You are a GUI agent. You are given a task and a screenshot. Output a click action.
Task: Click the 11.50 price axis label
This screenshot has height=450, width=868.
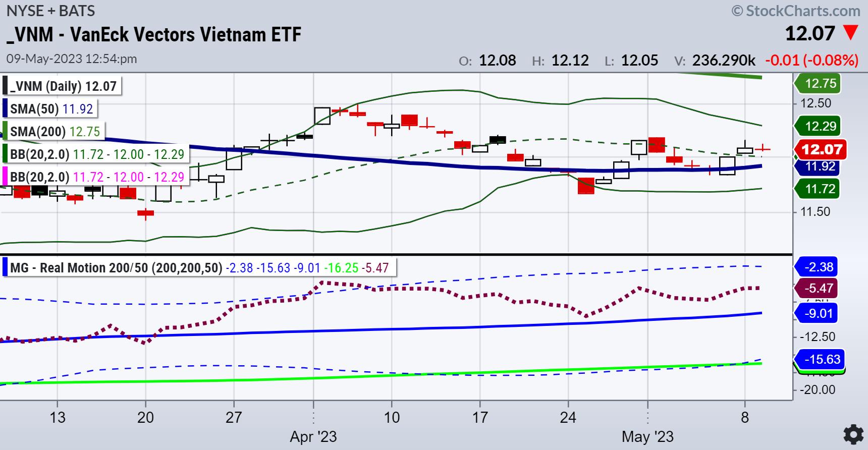pos(816,212)
